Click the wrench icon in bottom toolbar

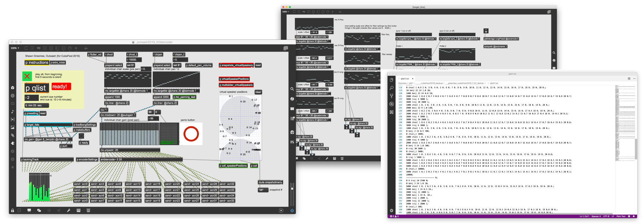pos(68,211)
